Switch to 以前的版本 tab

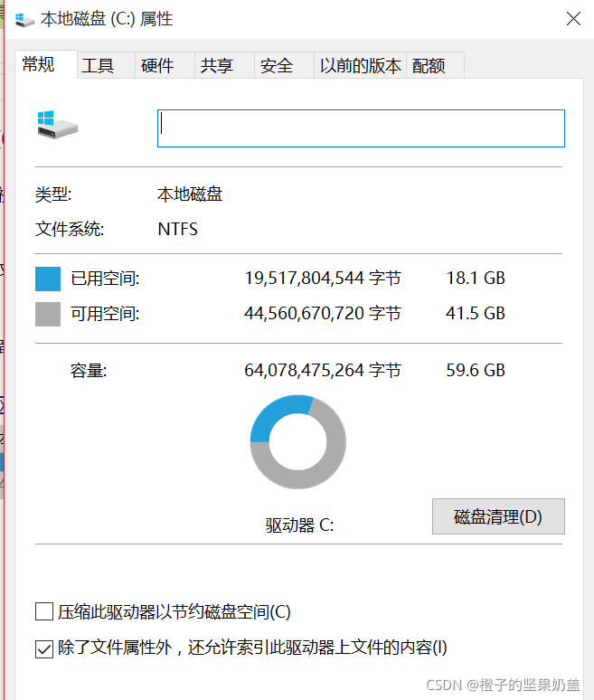[x=360, y=66]
